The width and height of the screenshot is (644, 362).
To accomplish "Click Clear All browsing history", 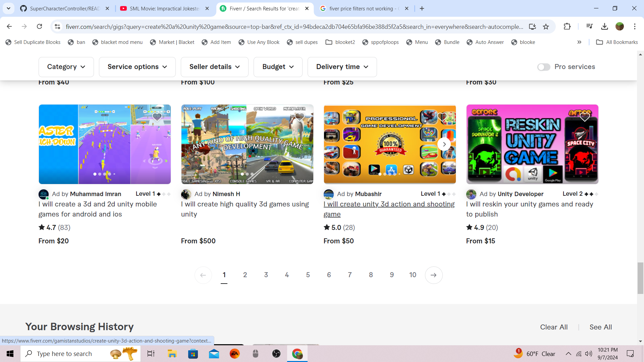I will tap(554, 327).
